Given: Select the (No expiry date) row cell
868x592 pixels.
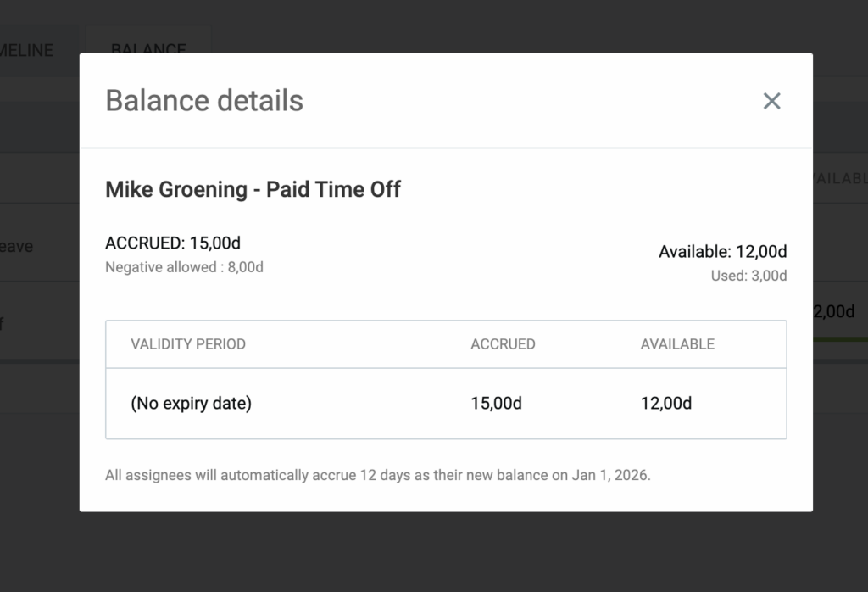Looking at the screenshot, I should [x=191, y=404].
